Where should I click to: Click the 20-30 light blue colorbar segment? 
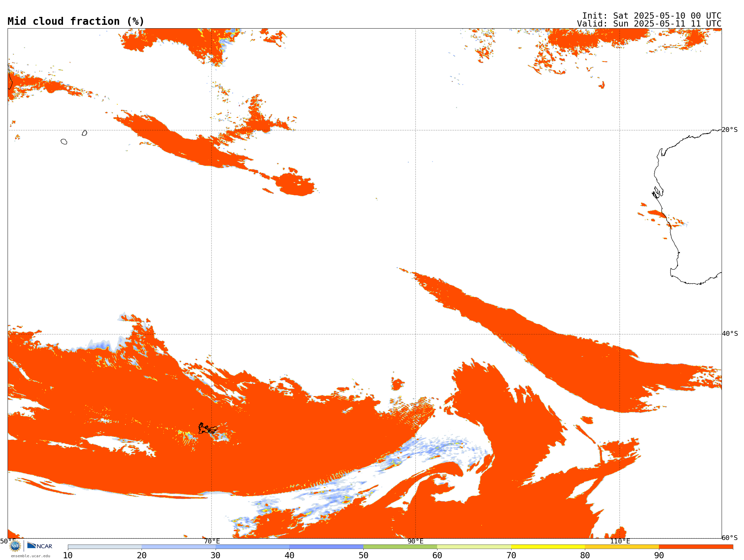[x=178, y=547]
